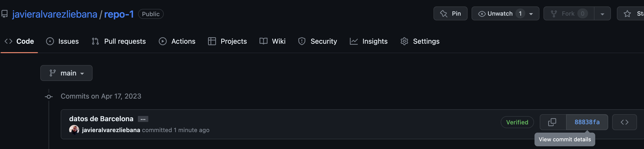View the Insights tab

(369, 41)
